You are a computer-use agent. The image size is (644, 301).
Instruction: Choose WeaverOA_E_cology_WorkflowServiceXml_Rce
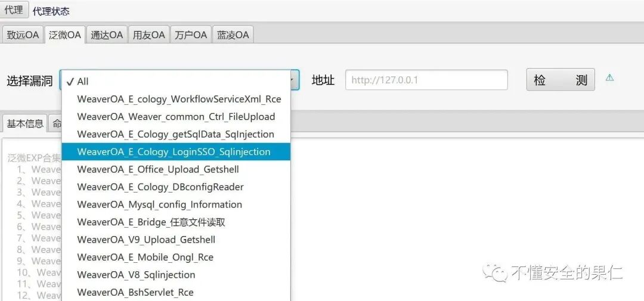point(176,99)
